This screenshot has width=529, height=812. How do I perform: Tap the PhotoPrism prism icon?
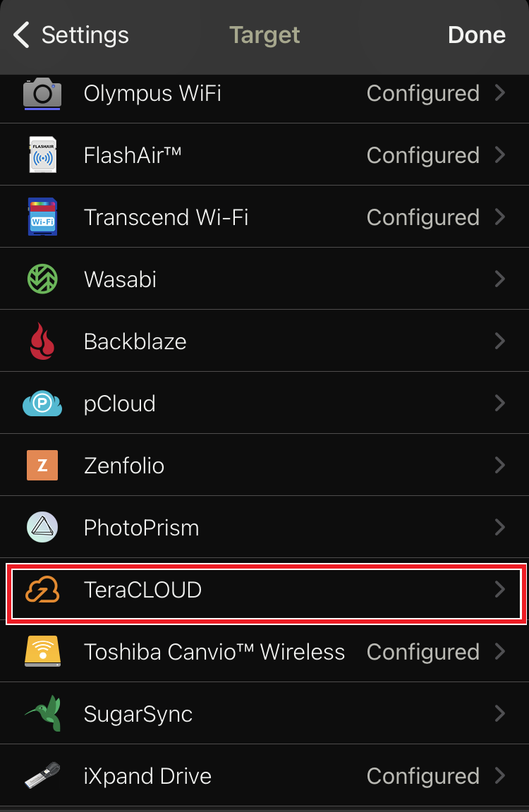tap(44, 527)
